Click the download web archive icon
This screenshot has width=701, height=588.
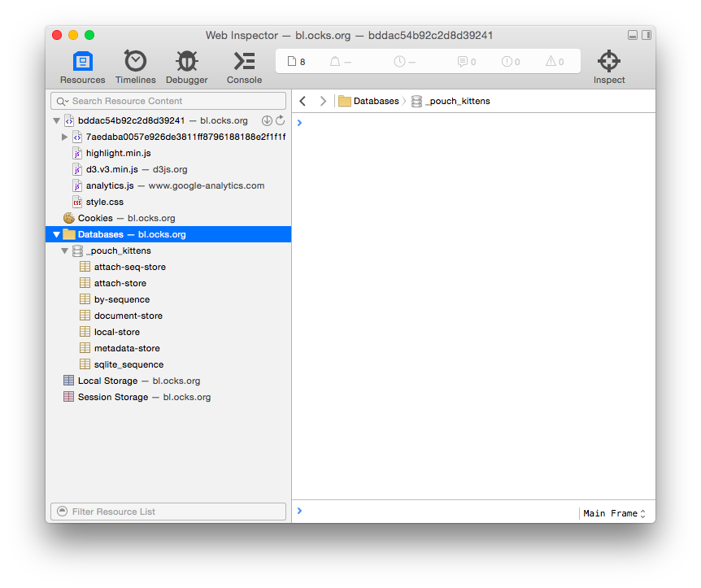click(267, 120)
